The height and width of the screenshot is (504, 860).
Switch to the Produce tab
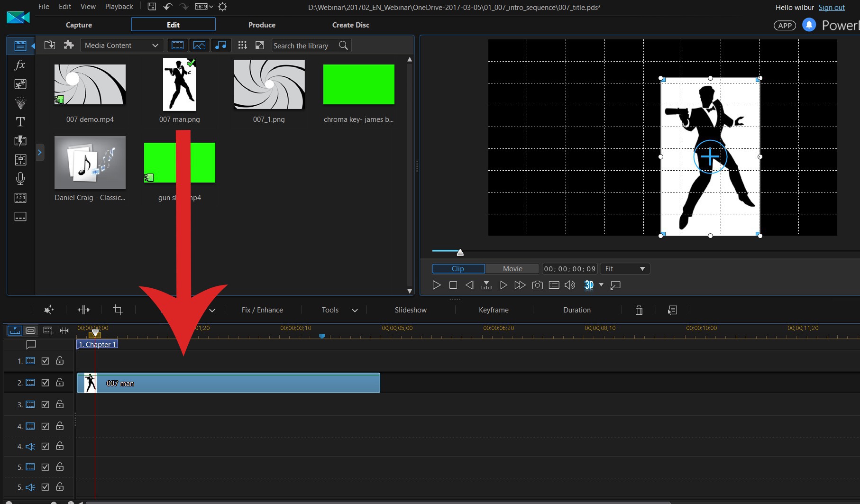point(262,25)
